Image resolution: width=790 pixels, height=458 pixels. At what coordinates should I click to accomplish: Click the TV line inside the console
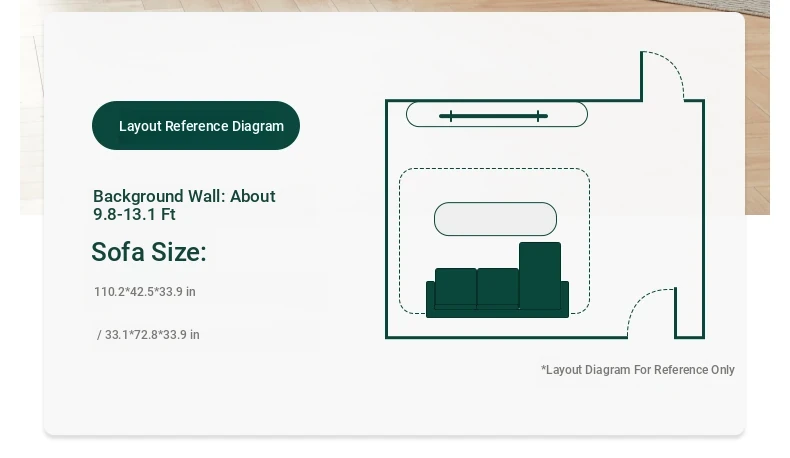coord(493,116)
